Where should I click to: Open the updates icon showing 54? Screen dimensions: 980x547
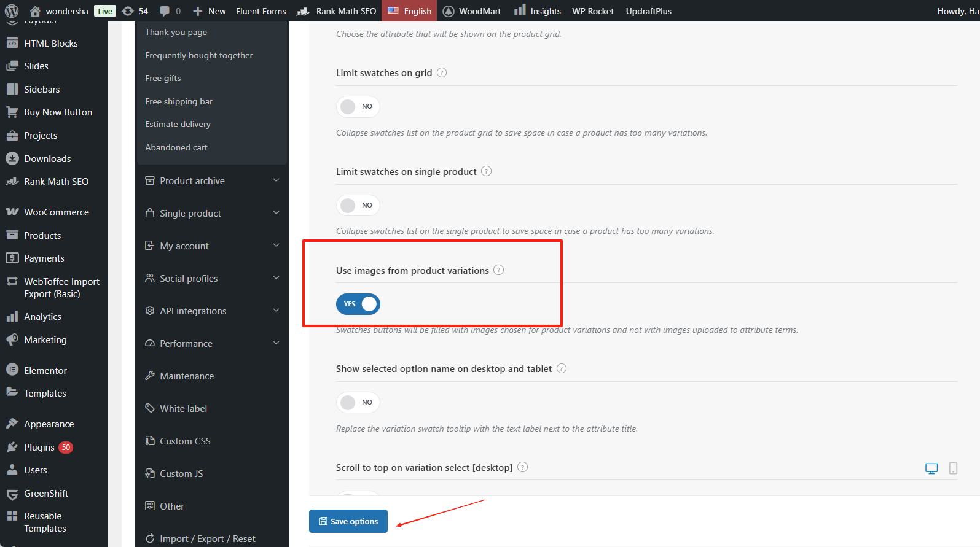coord(135,11)
